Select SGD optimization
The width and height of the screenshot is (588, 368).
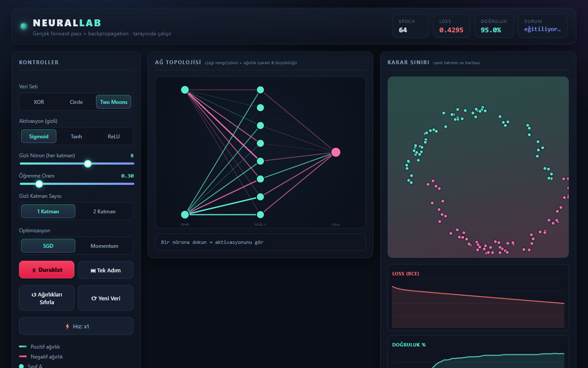coord(48,246)
